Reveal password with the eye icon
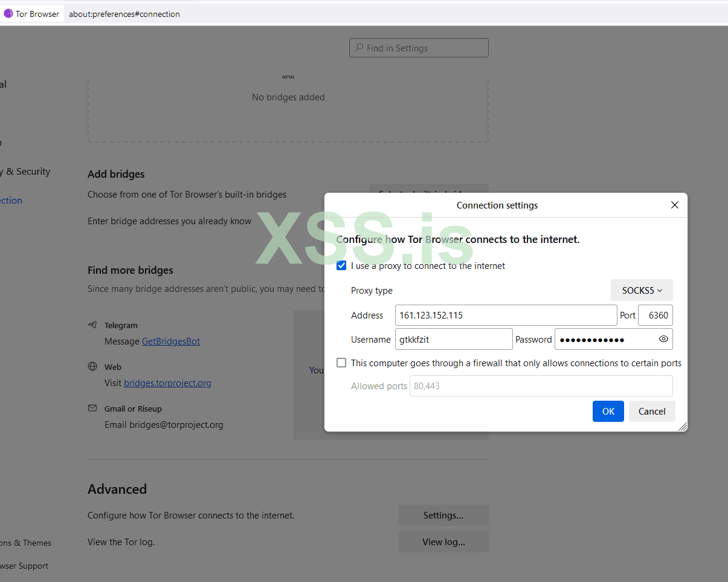The width and height of the screenshot is (728, 582). tap(663, 339)
